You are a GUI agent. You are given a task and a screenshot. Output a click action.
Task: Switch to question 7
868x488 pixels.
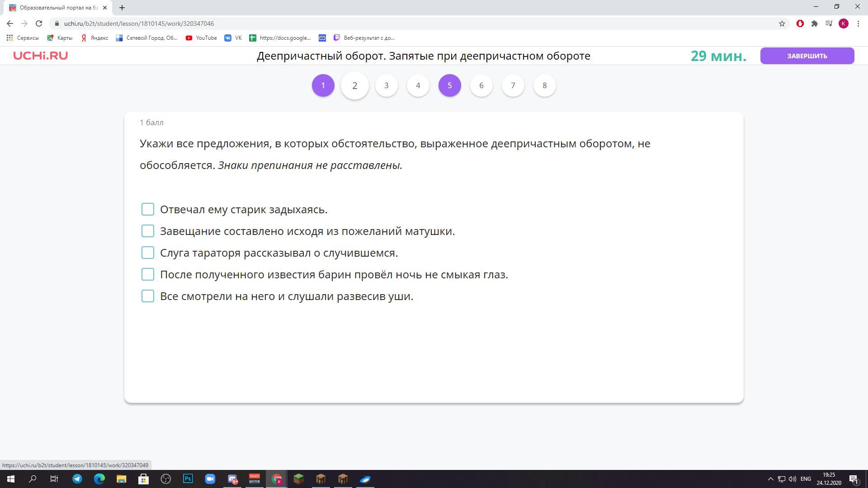(513, 85)
